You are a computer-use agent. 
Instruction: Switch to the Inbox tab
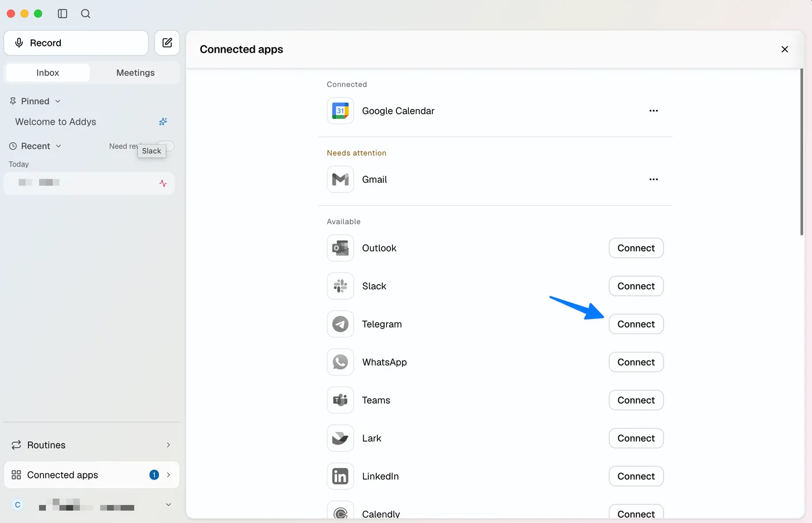pos(48,72)
